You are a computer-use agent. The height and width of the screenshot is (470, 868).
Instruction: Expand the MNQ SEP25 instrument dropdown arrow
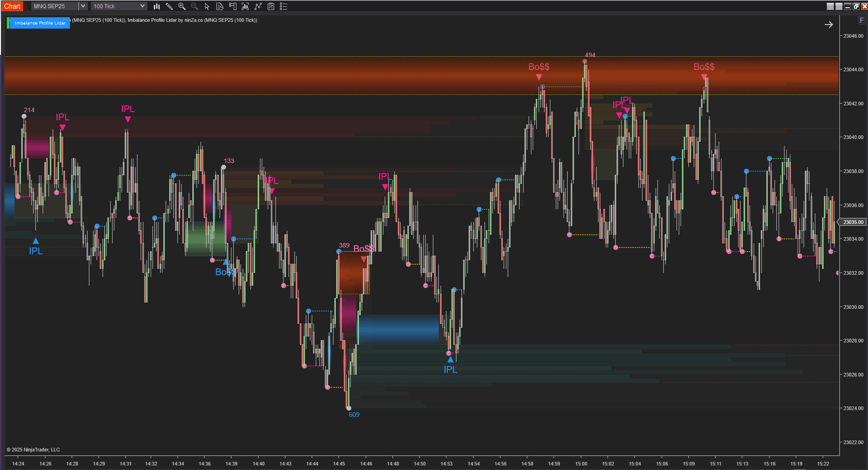click(83, 6)
